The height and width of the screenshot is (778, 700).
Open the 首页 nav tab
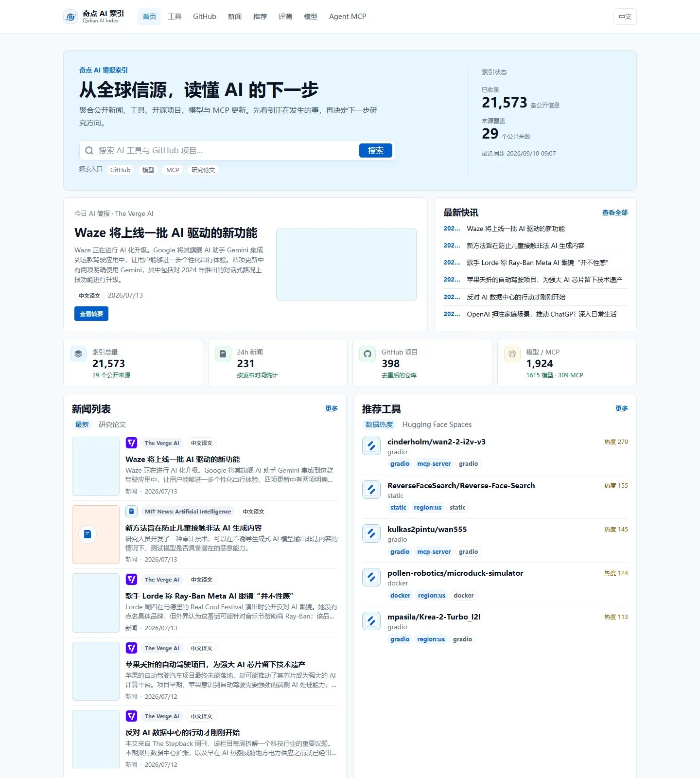point(149,17)
